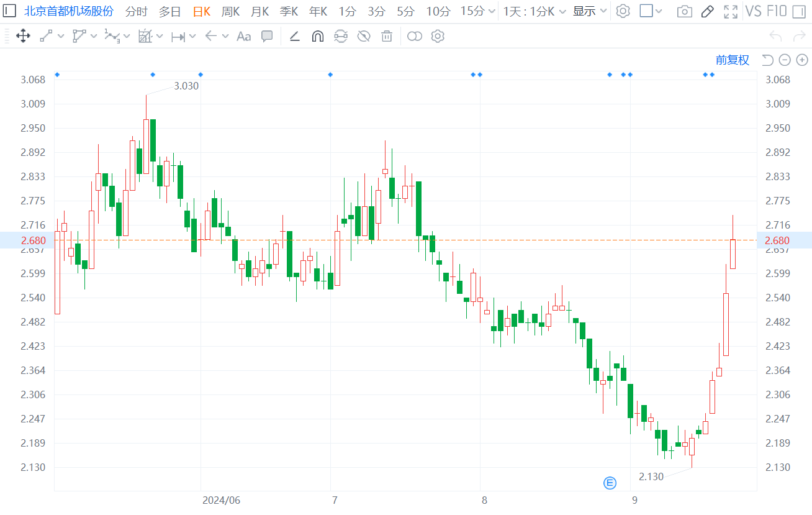This screenshot has width=812, height=515.
Task: Choose the 5分 interval
Action: pyautogui.click(x=406, y=11)
